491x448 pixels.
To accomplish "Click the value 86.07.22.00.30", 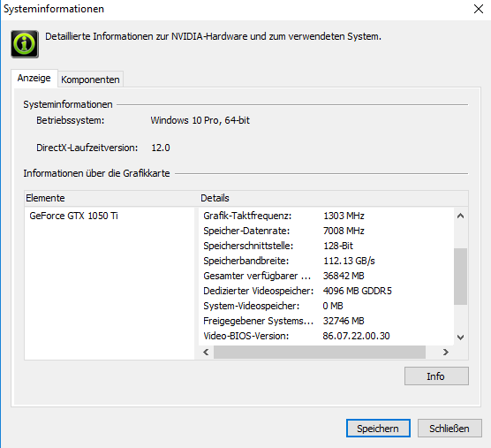I will pos(357,336).
